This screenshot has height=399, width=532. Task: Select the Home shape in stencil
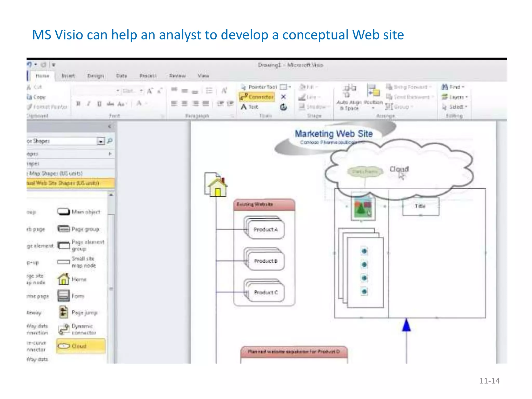[72, 279]
